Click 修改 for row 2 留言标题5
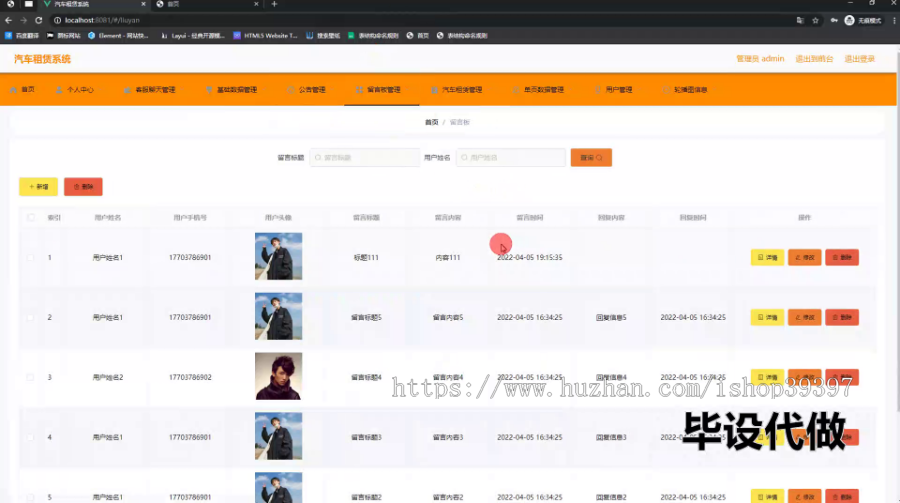900x503 pixels. pyautogui.click(x=805, y=317)
